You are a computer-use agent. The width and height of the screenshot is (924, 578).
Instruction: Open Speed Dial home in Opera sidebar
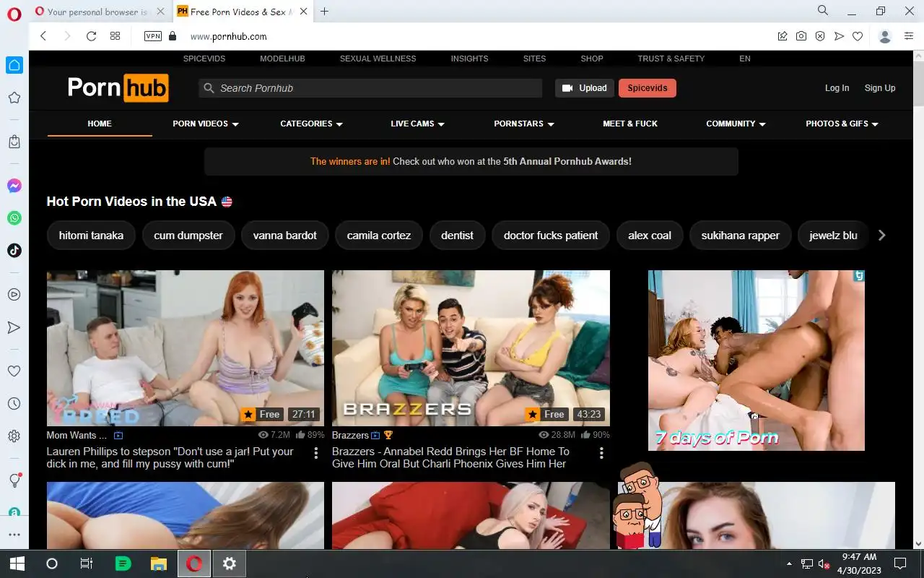coord(14,65)
